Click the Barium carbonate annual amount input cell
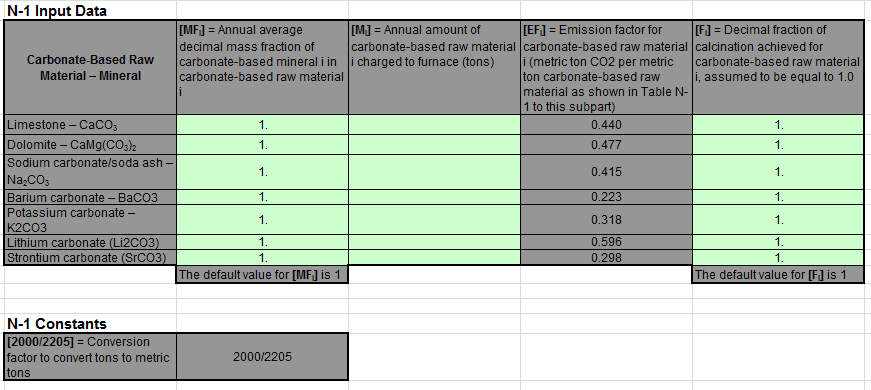The height and width of the screenshot is (390, 871). pyautogui.click(x=434, y=197)
